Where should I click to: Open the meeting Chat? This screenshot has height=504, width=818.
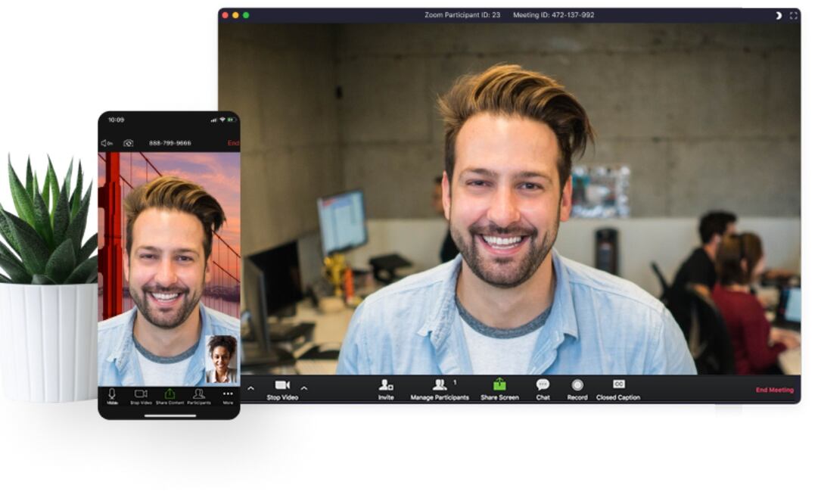(542, 384)
